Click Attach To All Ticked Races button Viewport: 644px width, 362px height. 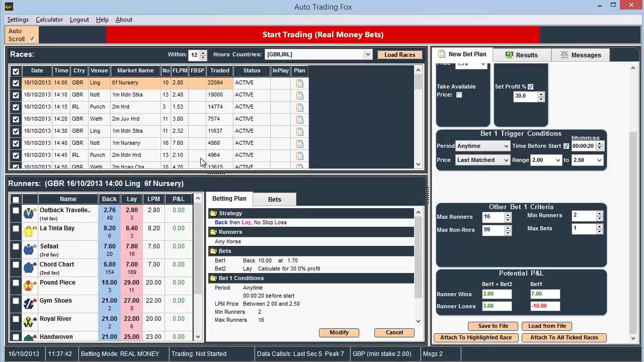click(564, 337)
